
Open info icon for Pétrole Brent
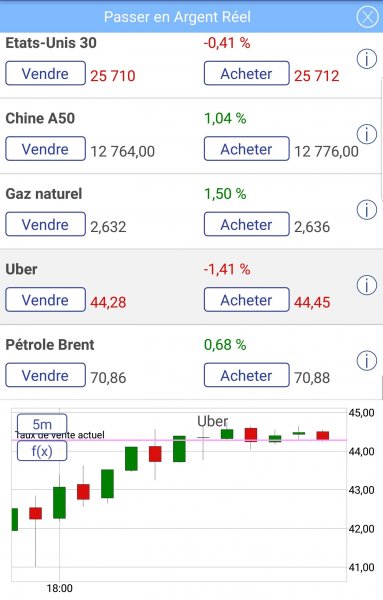tap(367, 360)
